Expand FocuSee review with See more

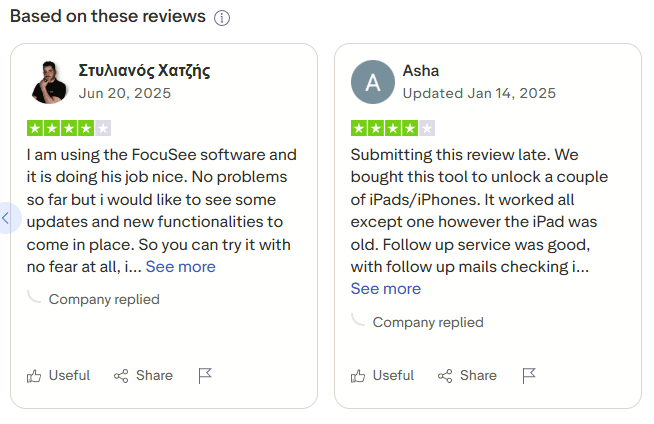tap(180, 266)
